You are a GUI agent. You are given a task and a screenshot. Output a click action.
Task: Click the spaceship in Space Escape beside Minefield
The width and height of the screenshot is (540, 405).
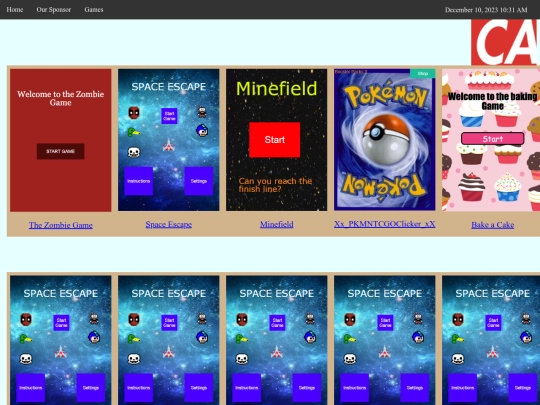coord(168,145)
